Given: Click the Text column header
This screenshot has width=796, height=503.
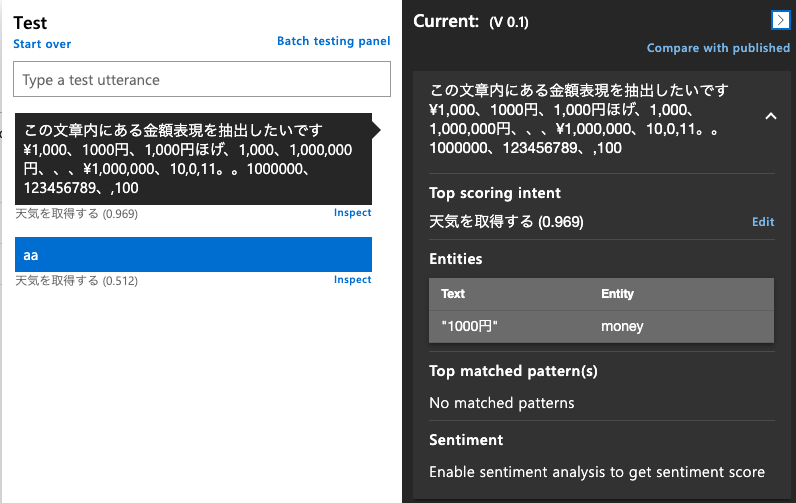Looking at the screenshot, I should click(x=453, y=294).
